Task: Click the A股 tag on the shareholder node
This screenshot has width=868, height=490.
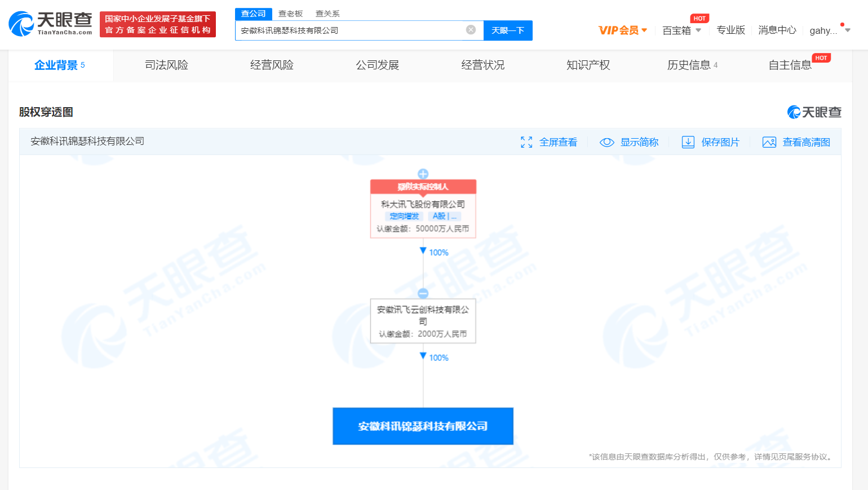Action: [444, 217]
